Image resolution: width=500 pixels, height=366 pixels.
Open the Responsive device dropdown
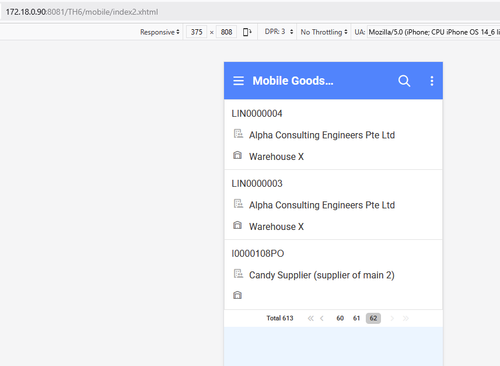tap(160, 32)
